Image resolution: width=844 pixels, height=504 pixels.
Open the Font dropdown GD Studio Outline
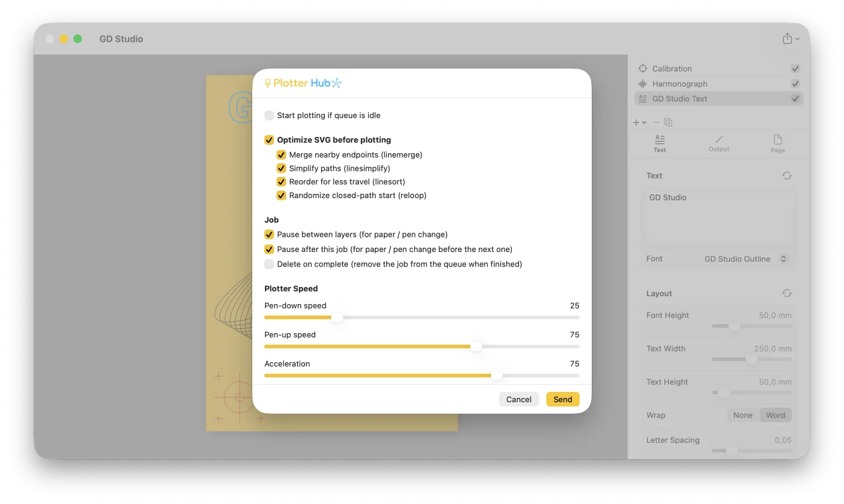[x=746, y=259]
